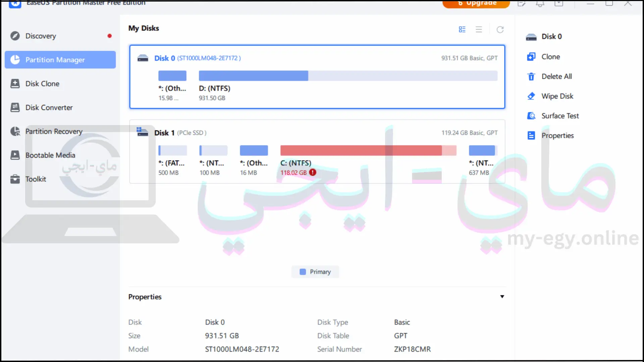Open the notifications bell
The image size is (644, 362).
point(540,4)
